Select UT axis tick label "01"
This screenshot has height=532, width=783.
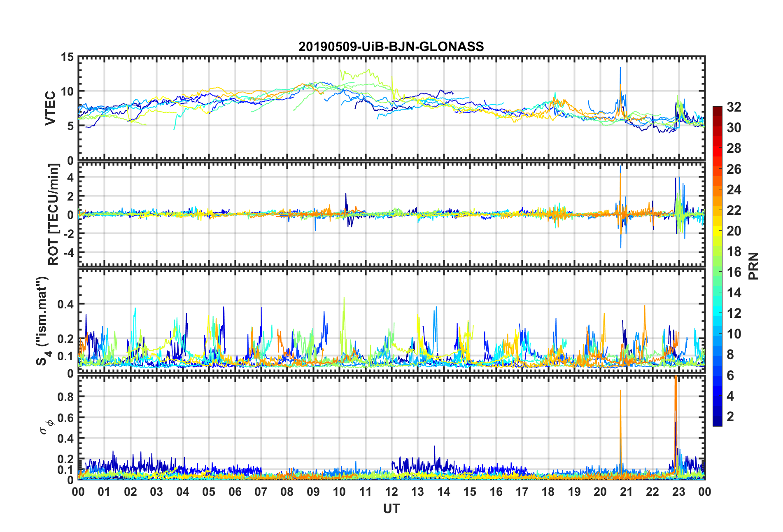click(x=104, y=492)
